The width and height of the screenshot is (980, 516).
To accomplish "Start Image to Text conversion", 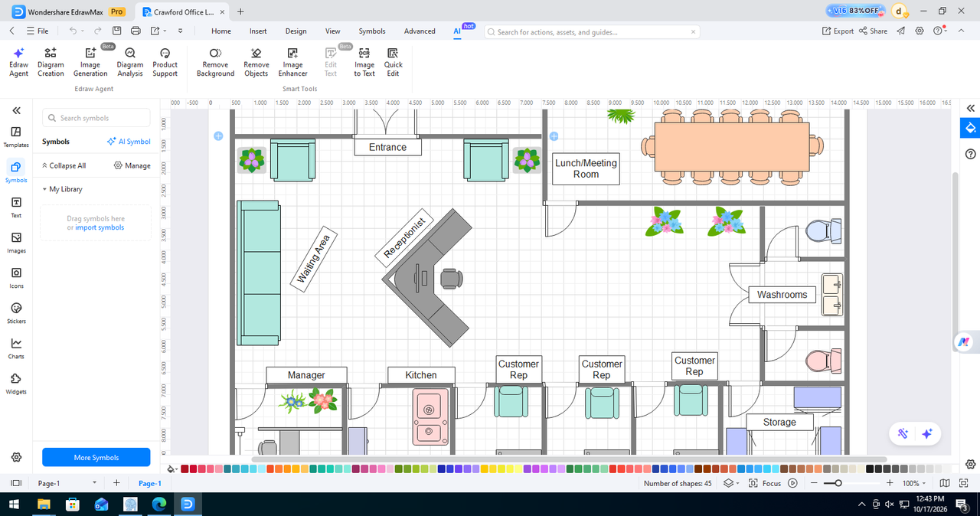I will (x=364, y=62).
